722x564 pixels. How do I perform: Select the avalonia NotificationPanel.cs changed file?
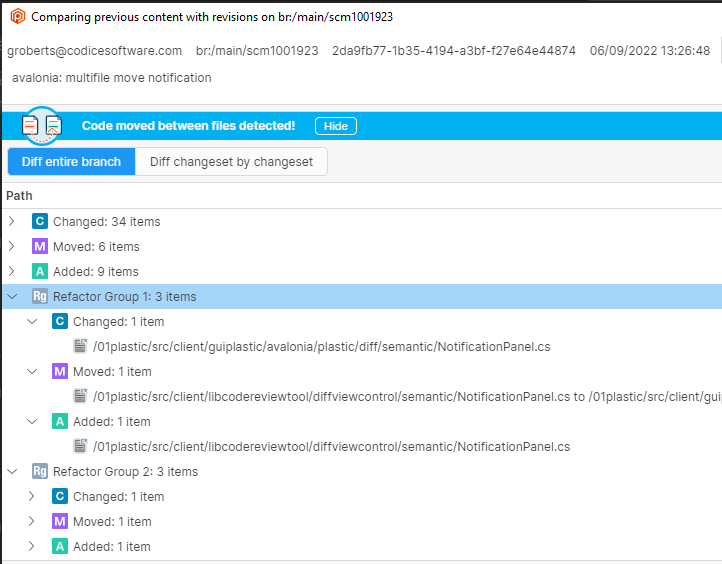[321, 346]
